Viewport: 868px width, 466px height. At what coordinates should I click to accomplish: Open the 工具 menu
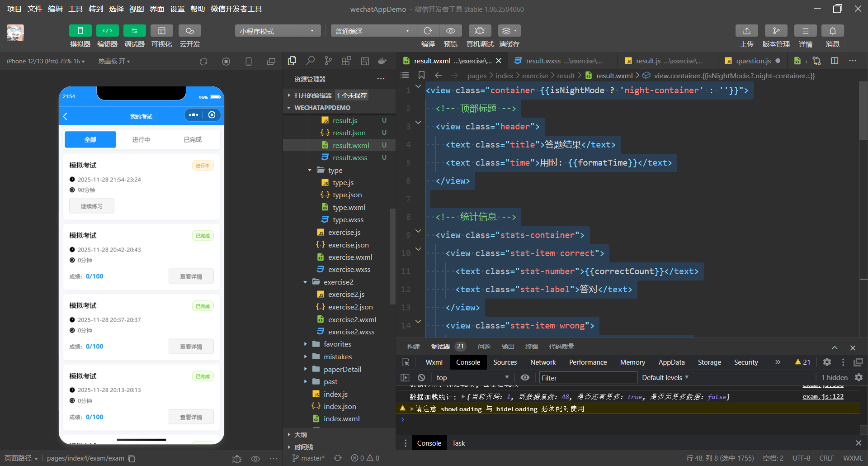coord(75,9)
